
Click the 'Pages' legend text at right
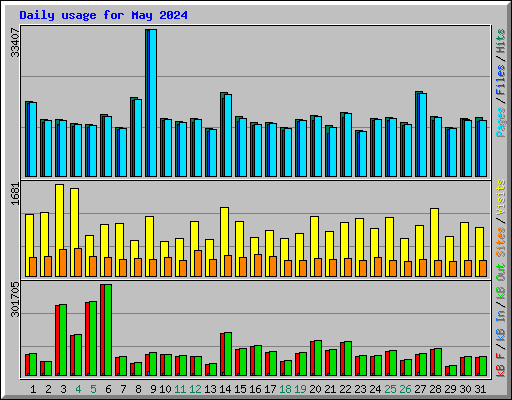pos(501,122)
